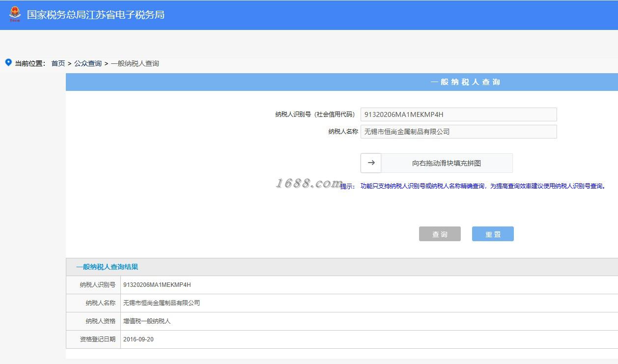Click the 重置 button
This screenshot has height=364, width=618.
point(493,234)
